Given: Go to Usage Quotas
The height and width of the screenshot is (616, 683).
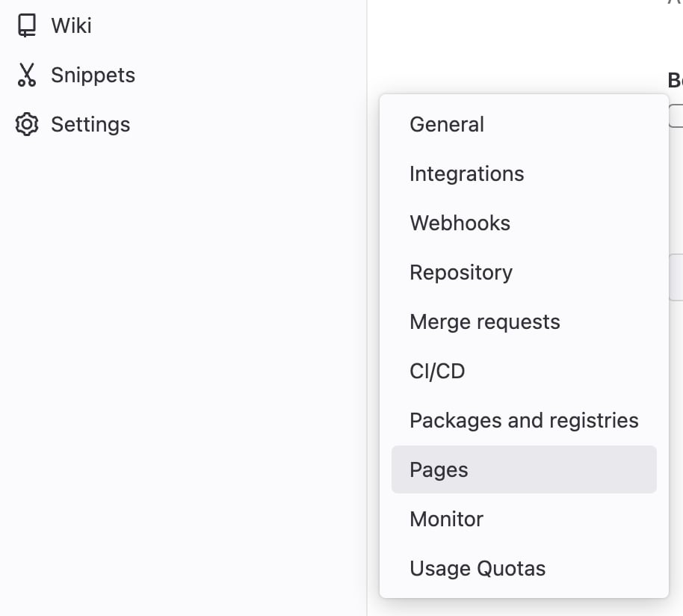Looking at the screenshot, I should (478, 568).
